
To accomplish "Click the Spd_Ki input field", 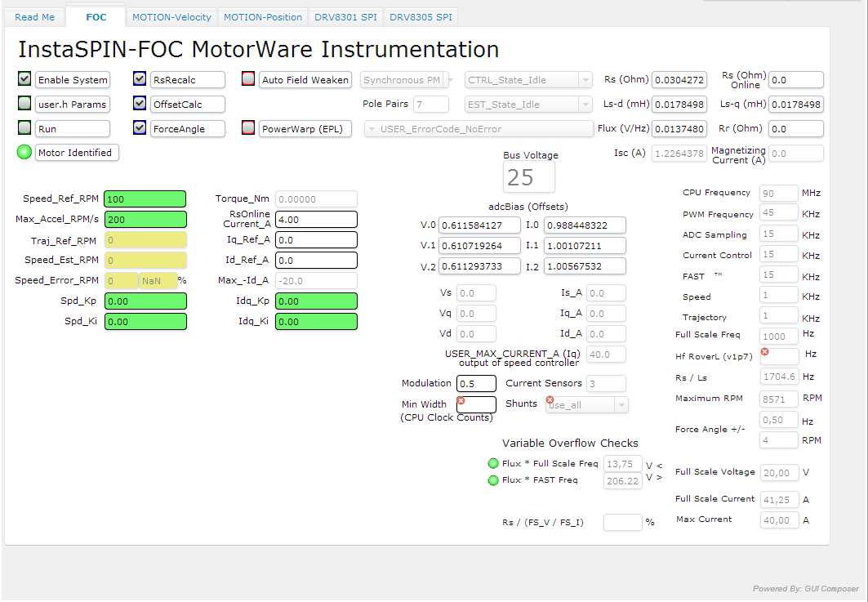I will [145, 321].
